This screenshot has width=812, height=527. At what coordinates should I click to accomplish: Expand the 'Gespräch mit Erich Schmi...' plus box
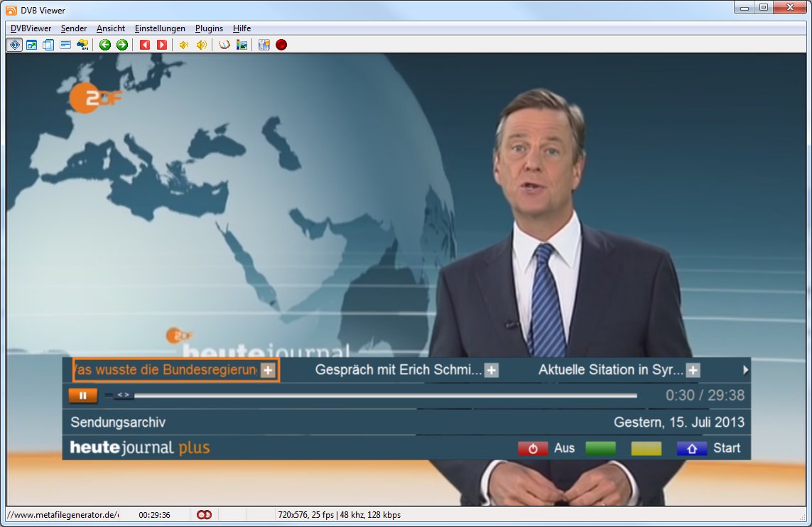pos(491,370)
